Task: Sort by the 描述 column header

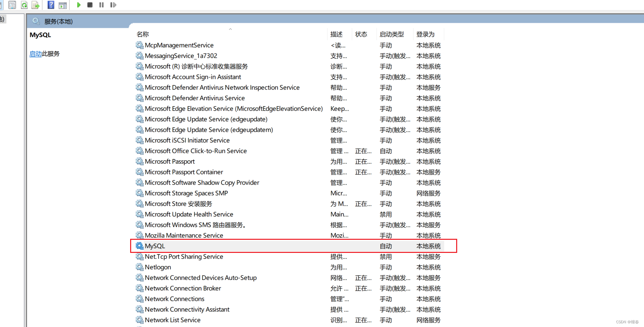Action: [x=336, y=34]
